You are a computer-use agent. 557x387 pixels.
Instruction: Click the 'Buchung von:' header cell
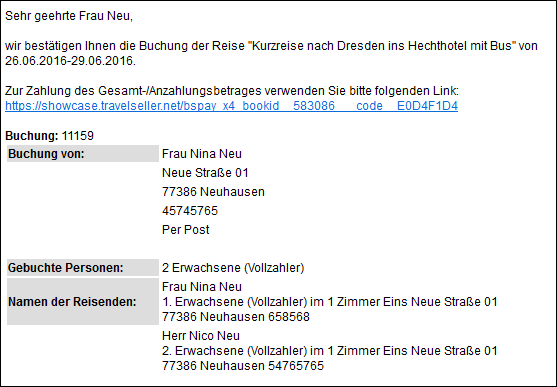[x=83, y=154]
